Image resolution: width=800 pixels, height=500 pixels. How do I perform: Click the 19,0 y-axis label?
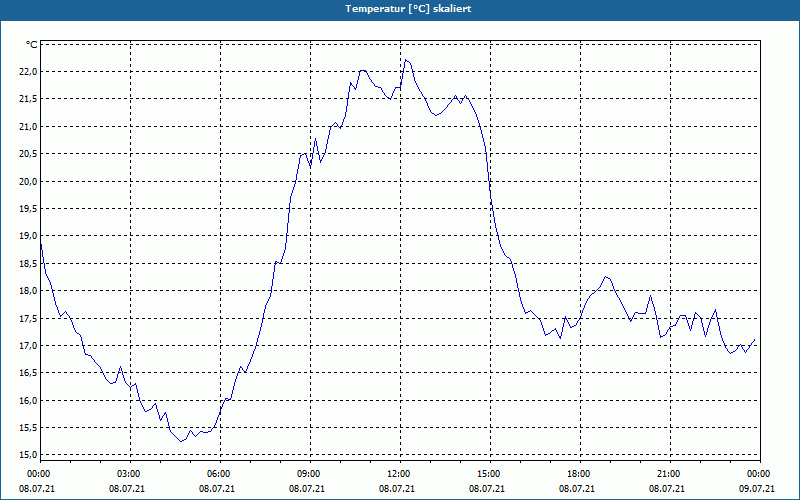29,236
